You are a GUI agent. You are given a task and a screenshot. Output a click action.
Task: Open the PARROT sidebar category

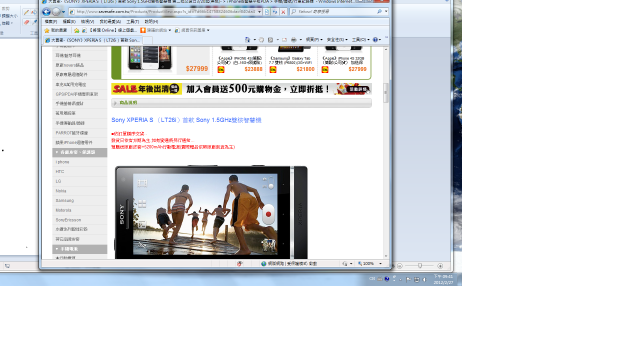coord(71,133)
